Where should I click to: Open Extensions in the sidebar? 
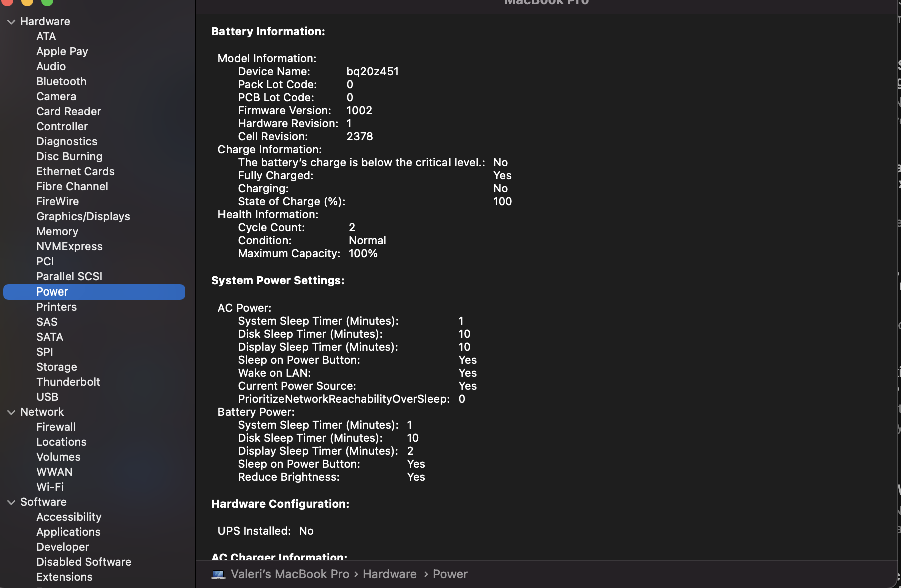[64, 577]
